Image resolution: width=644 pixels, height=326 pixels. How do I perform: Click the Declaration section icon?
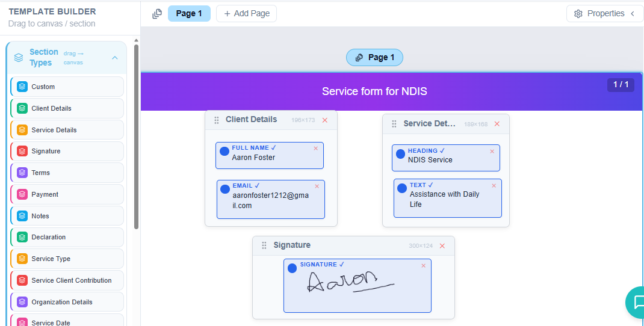22,237
